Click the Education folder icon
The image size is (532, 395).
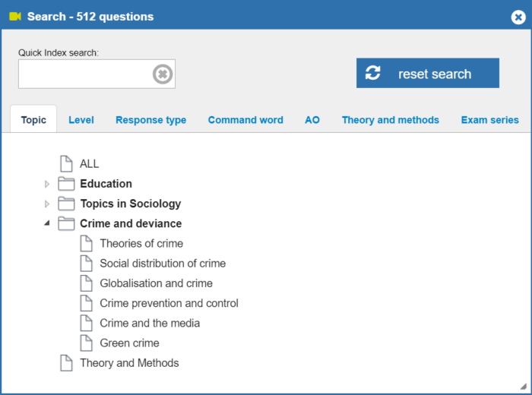66,184
